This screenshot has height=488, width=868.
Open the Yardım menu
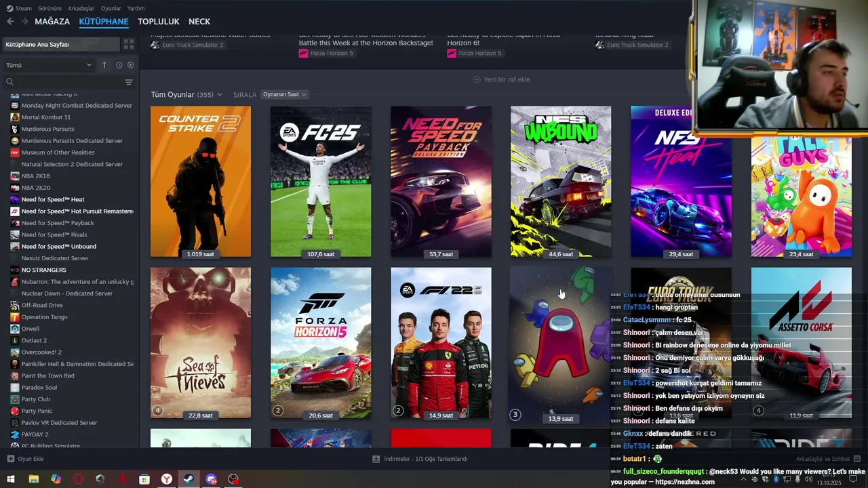(x=136, y=8)
